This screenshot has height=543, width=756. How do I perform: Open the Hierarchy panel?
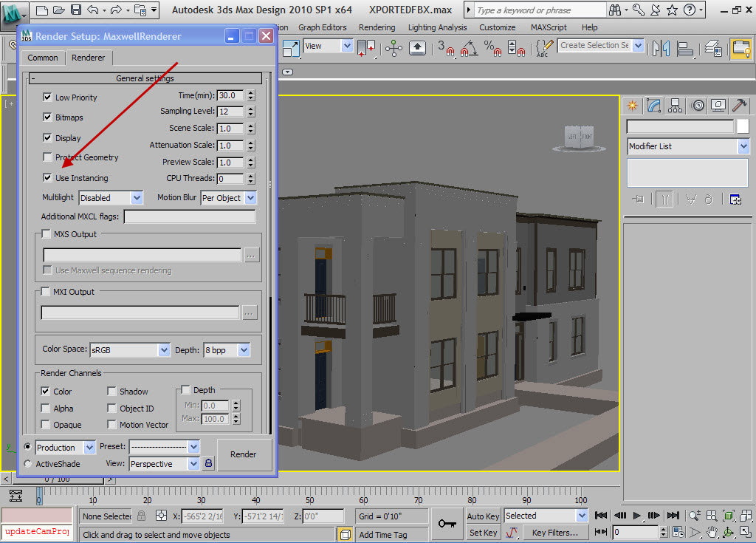click(675, 106)
